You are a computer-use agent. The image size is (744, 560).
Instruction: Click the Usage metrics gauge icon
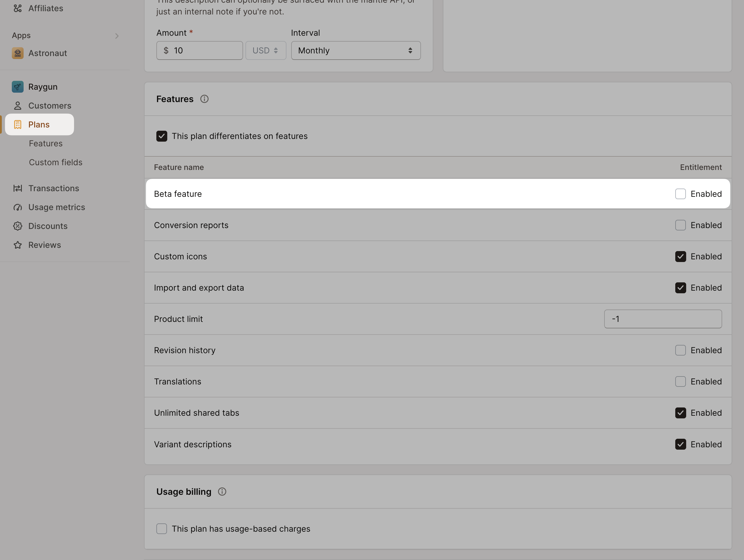(x=17, y=207)
